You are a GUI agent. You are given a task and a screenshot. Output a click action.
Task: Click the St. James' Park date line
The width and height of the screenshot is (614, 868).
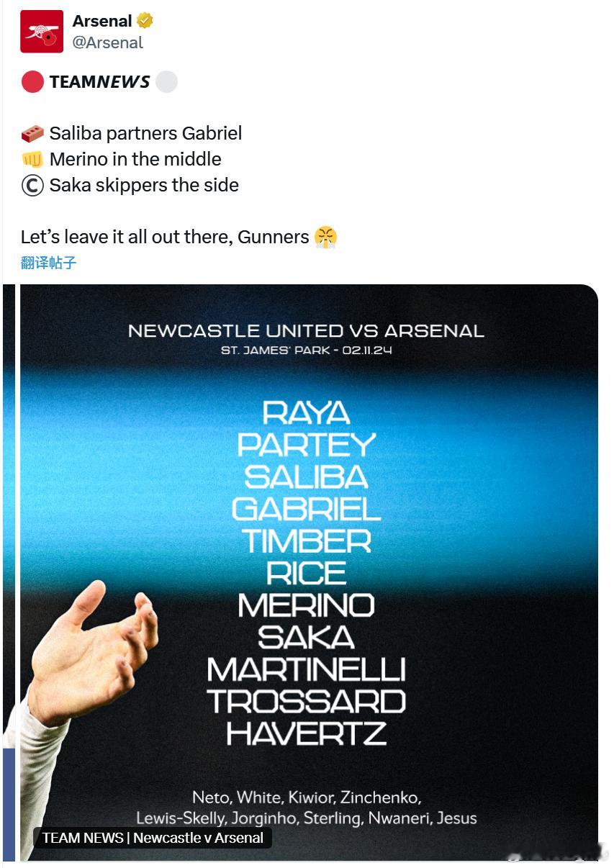[x=306, y=351]
